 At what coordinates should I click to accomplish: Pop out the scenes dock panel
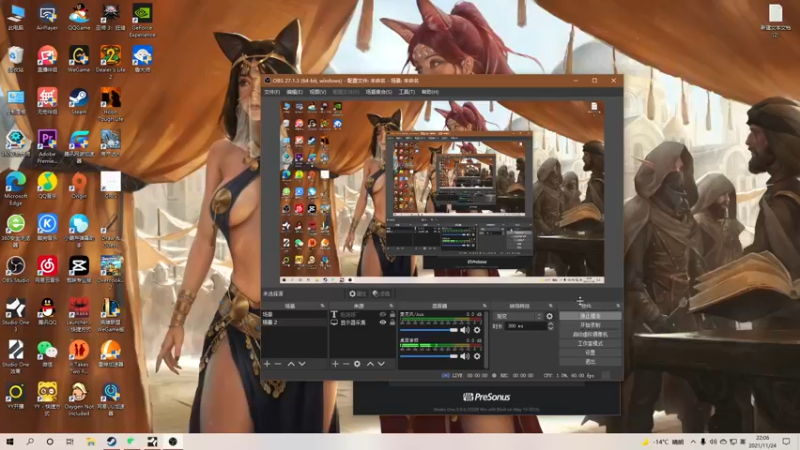pos(322,306)
